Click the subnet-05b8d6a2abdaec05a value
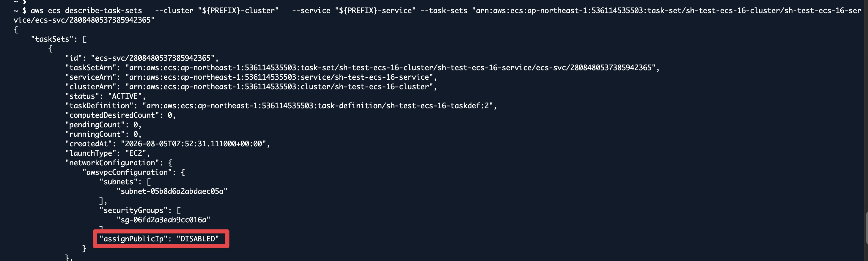This screenshot has height=261, width=868. 172,191
